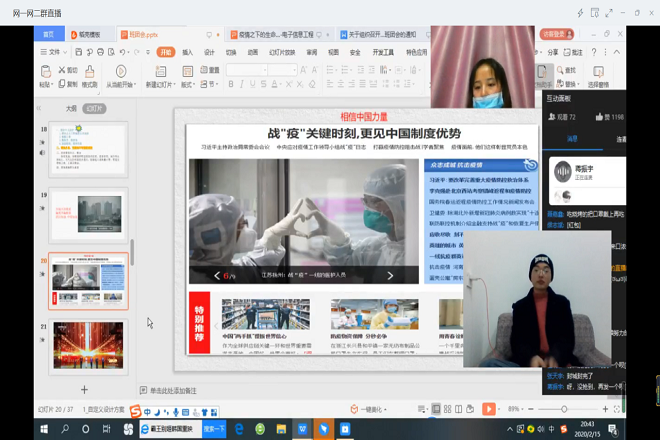660x440 pixels.
Task: Toggle Strikethrough formatting
Action: click(263, 84)
